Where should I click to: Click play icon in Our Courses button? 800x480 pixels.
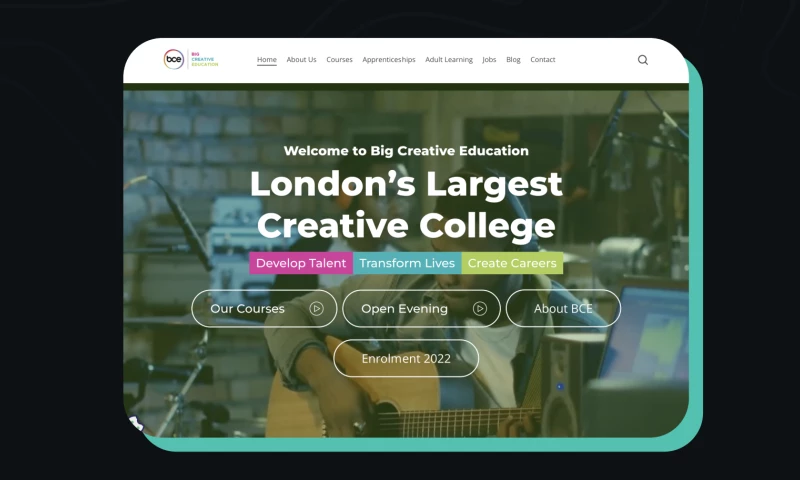(x=316, y=309)
